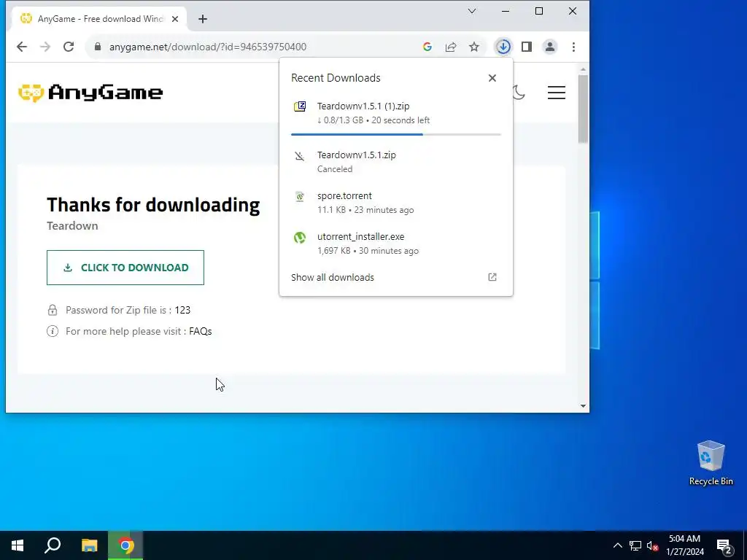
Task: Open spore.torrent file icon
Action: [x=300, y=196]
